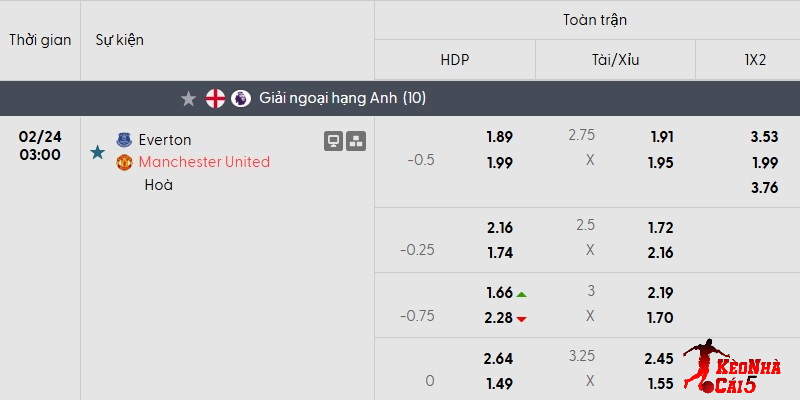Pick the 3.76 draw odds
This screenshot has height=400, width=800.
(x=765, y=187)
